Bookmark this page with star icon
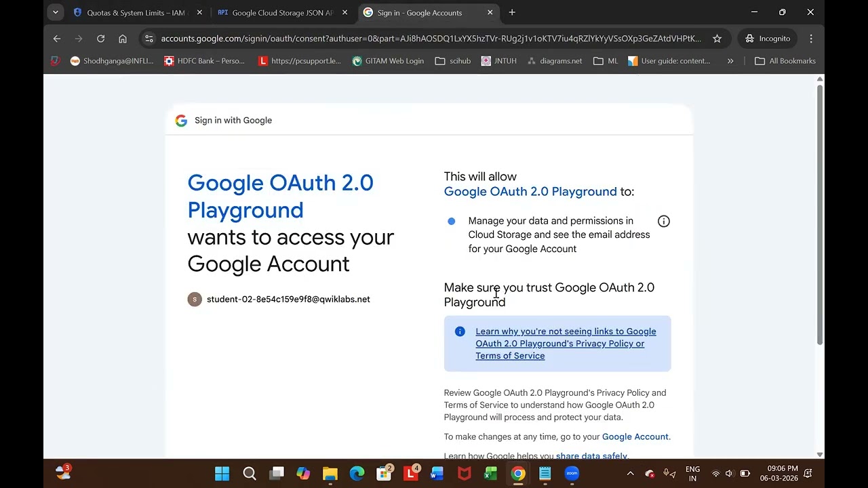868x488 pixels. (x=717, y=39)
